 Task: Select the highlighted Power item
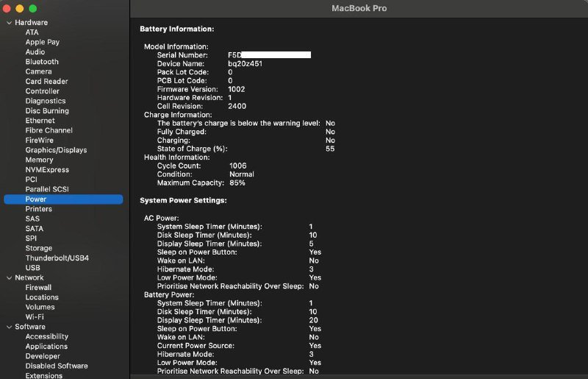click(x=63, y=199)
